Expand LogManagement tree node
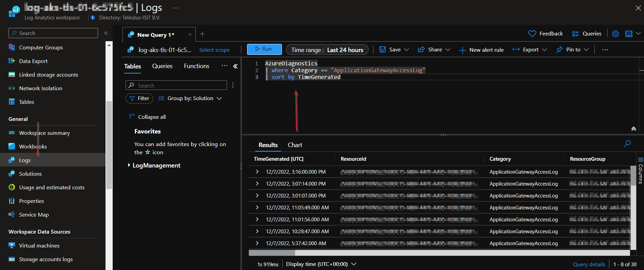Viewport: 644px width, 270px height. (129, 165)
